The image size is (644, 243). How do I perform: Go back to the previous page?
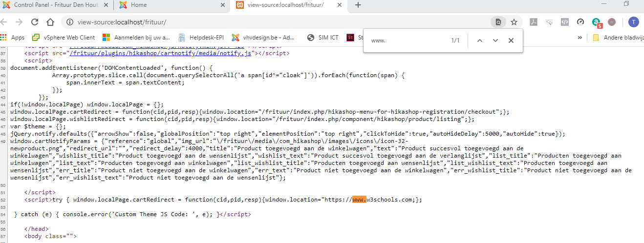click(4, 22)
